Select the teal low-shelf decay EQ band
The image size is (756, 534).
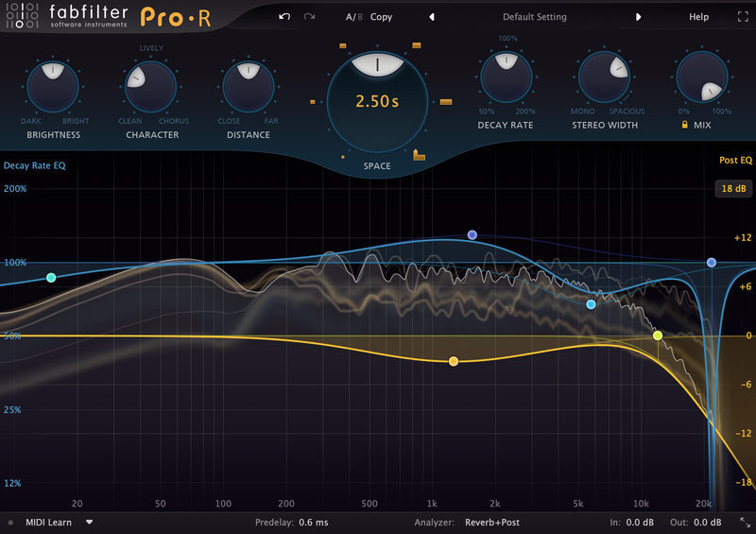pos(51,277)
